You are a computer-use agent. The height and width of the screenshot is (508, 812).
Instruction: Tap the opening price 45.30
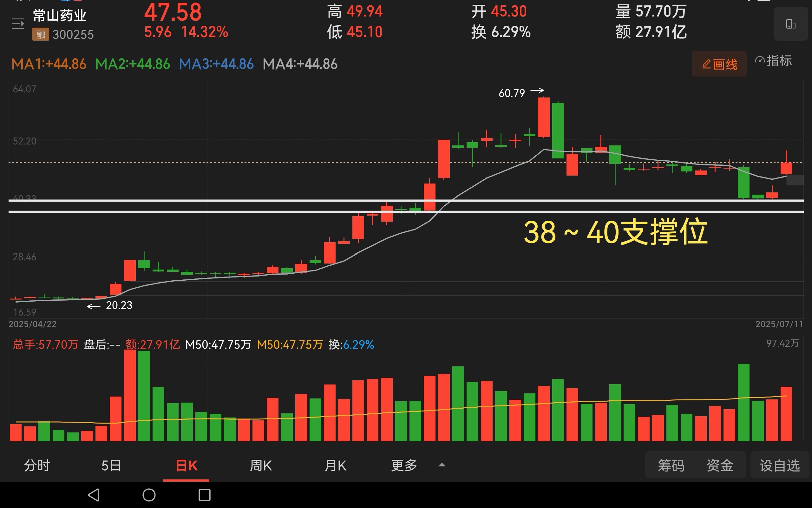coord(509,11)
